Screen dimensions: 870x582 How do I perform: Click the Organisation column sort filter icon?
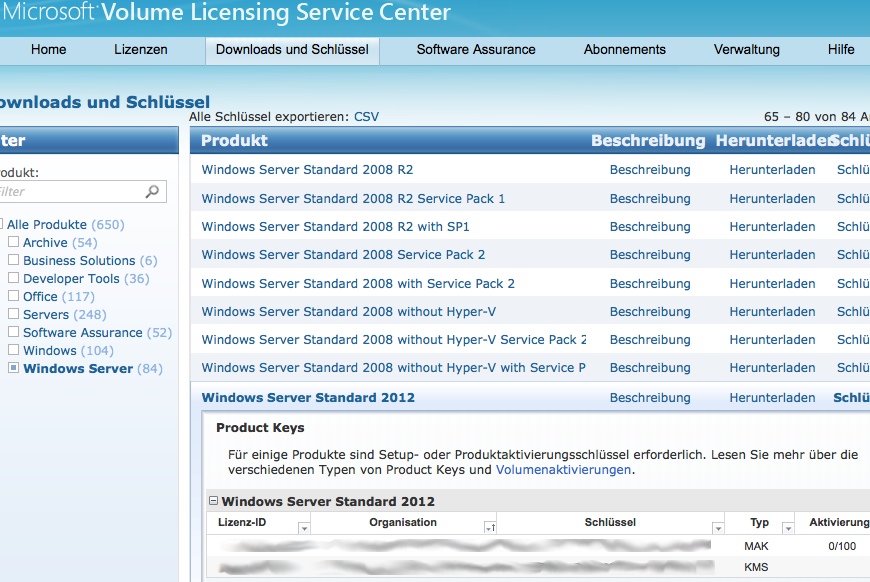489,528
